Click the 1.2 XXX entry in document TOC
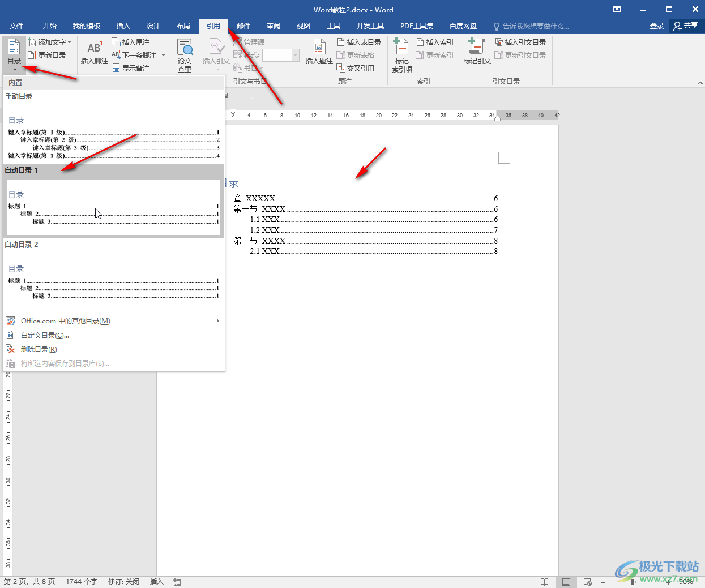Viewport: 705px width, 588px height. (x=374, y=230)
